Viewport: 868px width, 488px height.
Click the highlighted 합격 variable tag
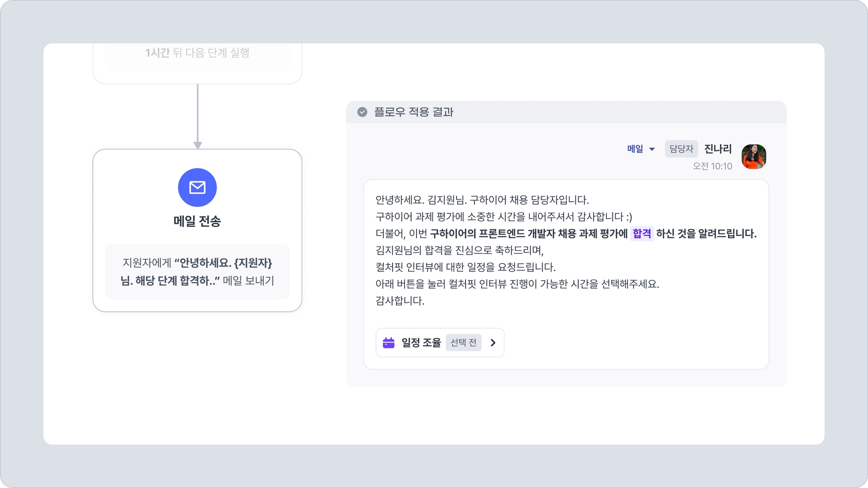pyautogui.click(x=642, y=233)
